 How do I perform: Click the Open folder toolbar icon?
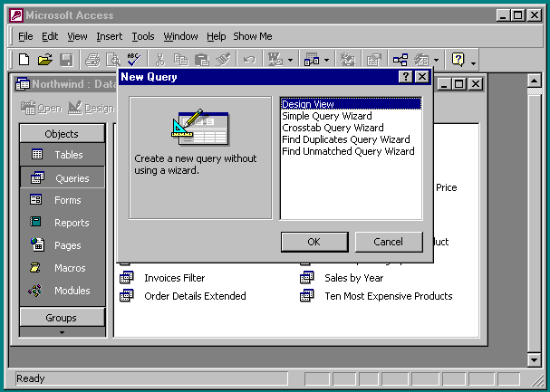click(x=45, y=60)
